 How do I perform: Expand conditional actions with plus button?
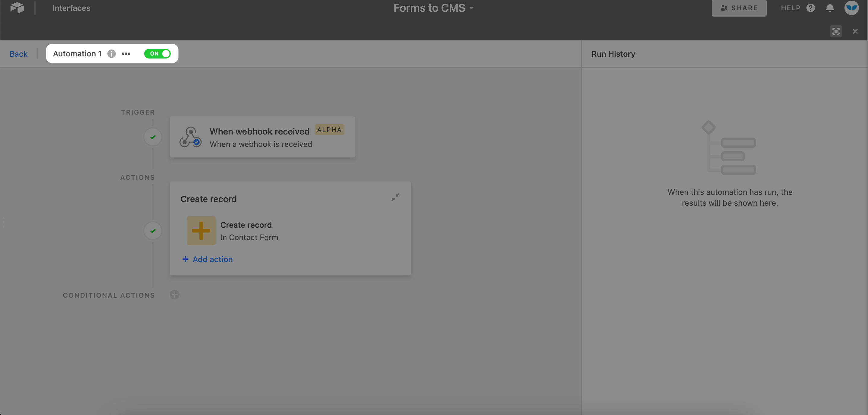(x=175, y=294)
